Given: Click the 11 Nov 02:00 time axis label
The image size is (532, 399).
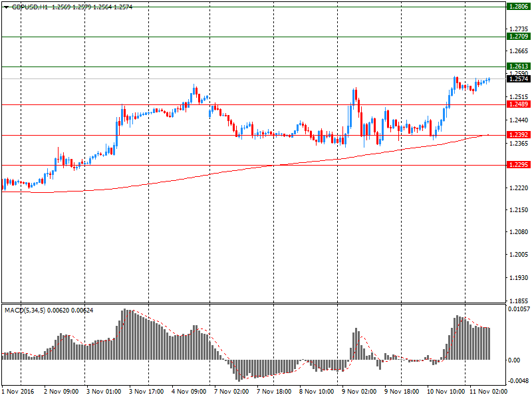Looking at the screenshot, I should coord(488,391).
